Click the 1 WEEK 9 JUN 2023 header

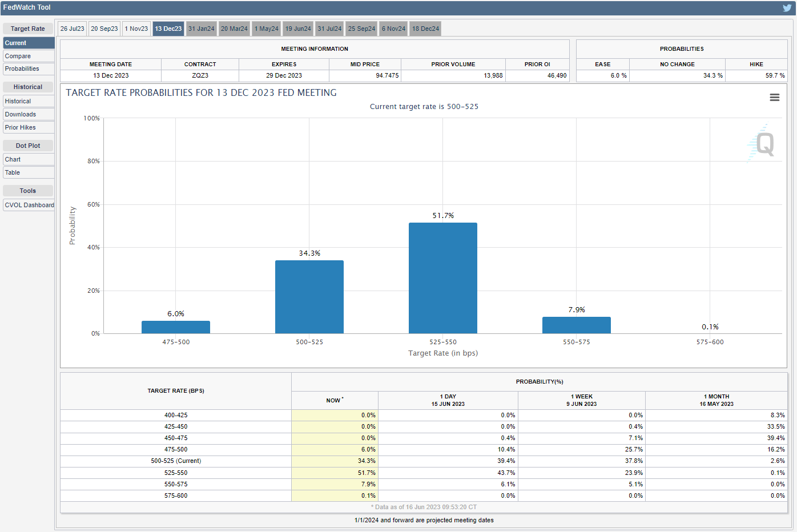[x=582, y=400]
